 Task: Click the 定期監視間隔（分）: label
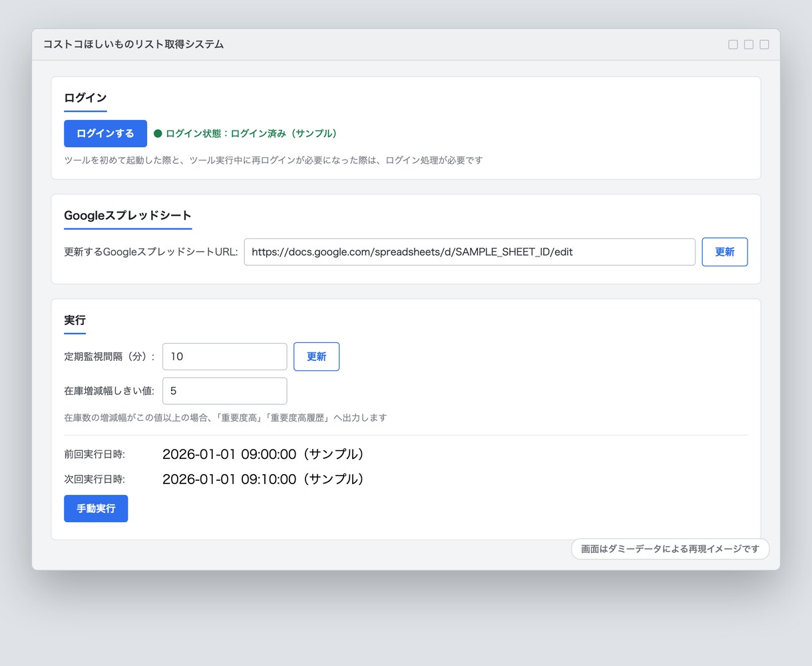[109, 356]
